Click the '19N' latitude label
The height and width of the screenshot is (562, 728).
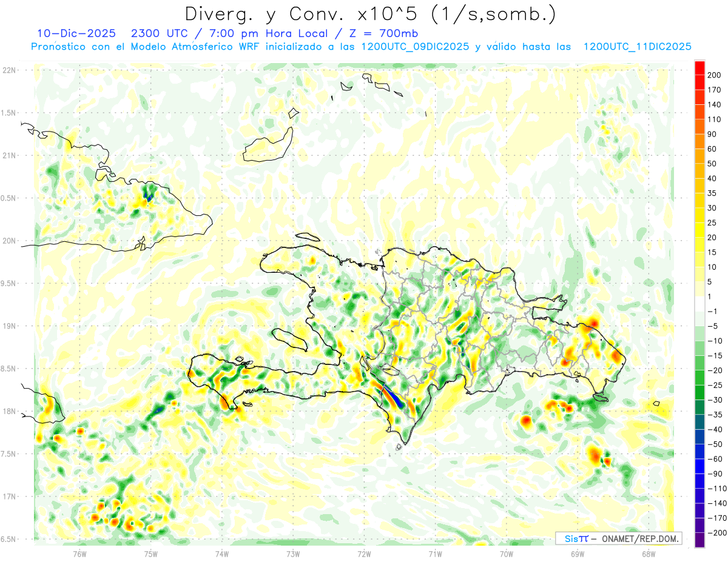click(8, 326)
